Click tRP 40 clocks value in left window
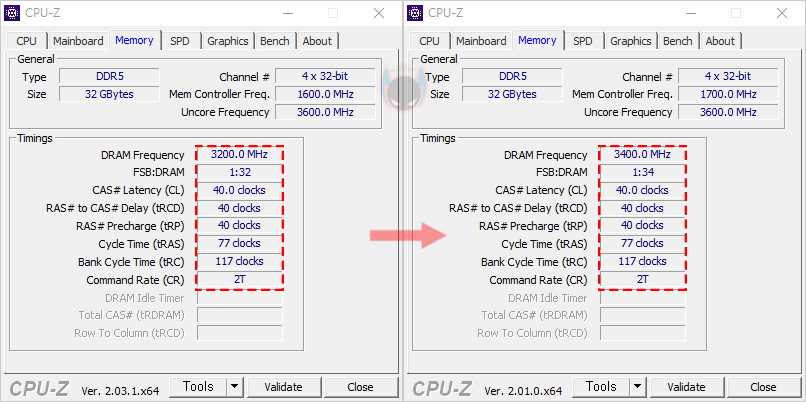 coord(240,225)
